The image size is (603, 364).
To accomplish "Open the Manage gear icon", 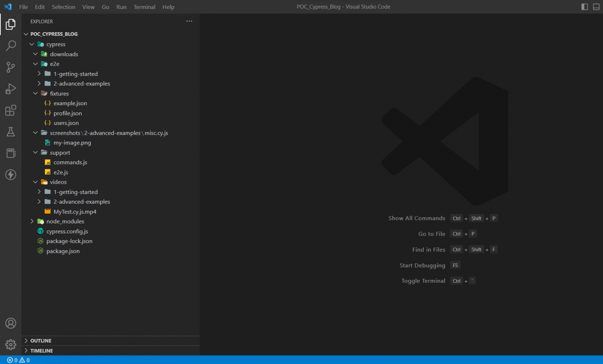I will [x=11, y=344].
